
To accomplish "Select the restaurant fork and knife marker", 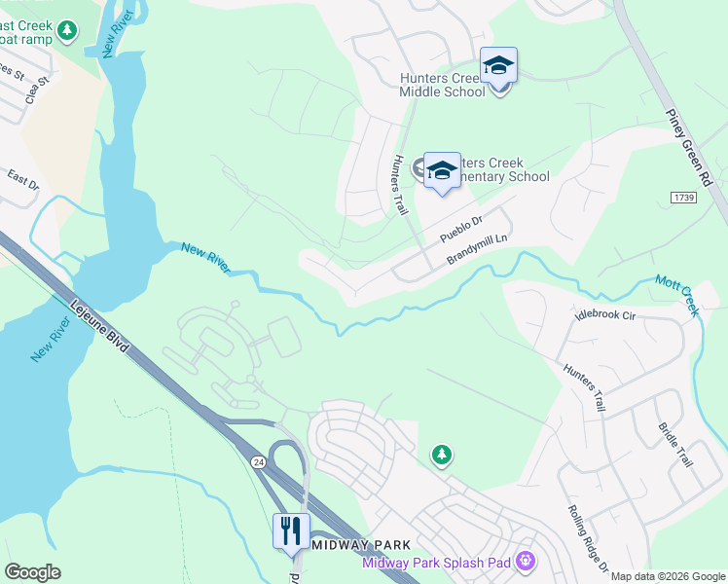I will (291, 532).
